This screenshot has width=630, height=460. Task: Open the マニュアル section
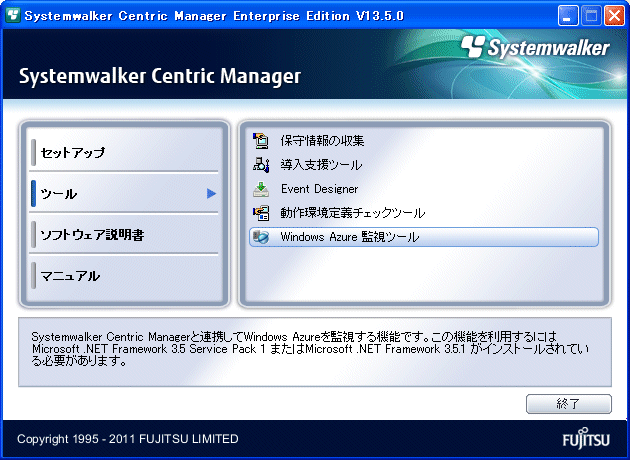point(125,276)
